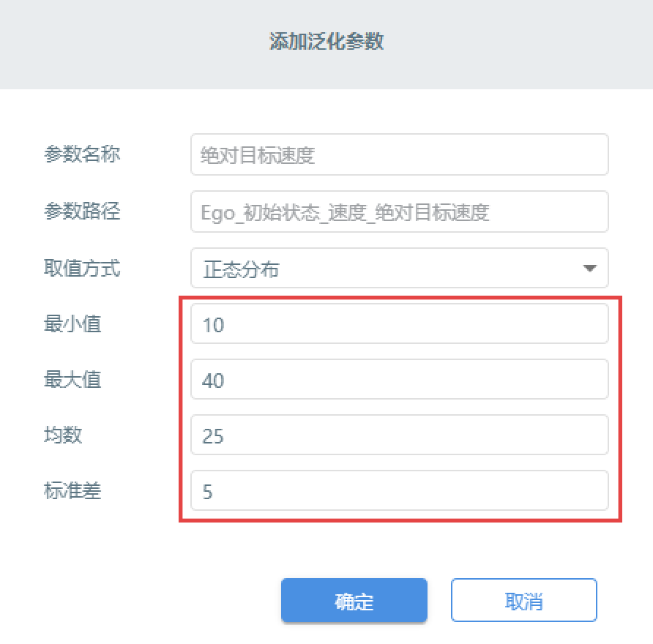Image resolution: width=653 pixels, height=644 pixels.
Task: Click the 参数路径 field starting with Ego_
Action: tap(400, 211)
